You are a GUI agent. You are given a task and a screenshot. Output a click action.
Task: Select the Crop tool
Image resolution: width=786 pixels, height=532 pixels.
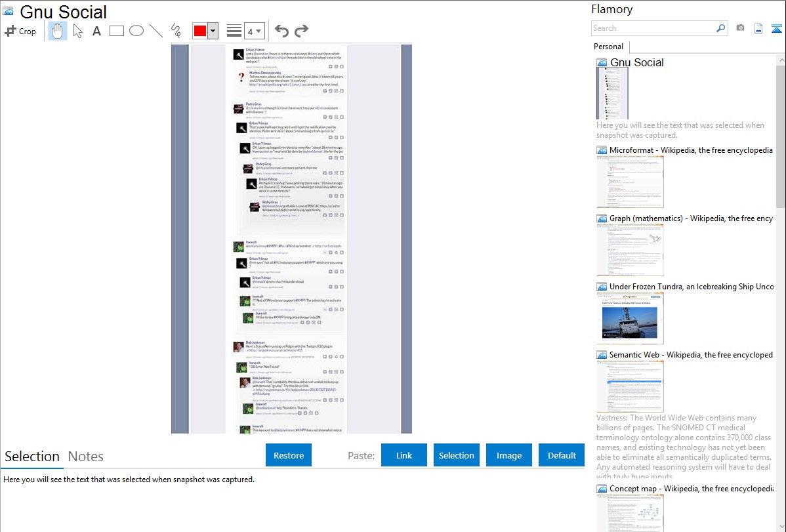click(20, 31)
